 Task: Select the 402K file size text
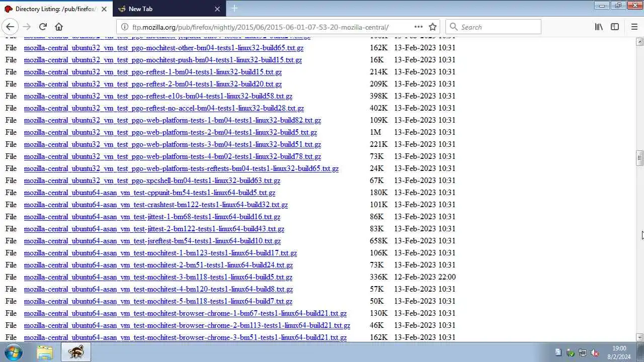point(379,108)
